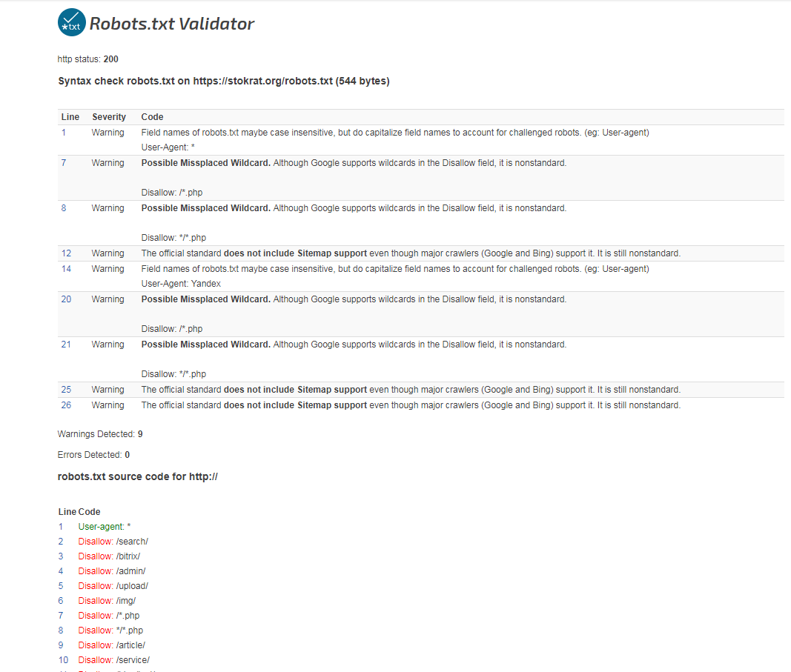The height and width of the screenshot is (672, 791).
Task: Click line 26 Sitemap warning link
Action: [x=66, y=405]
